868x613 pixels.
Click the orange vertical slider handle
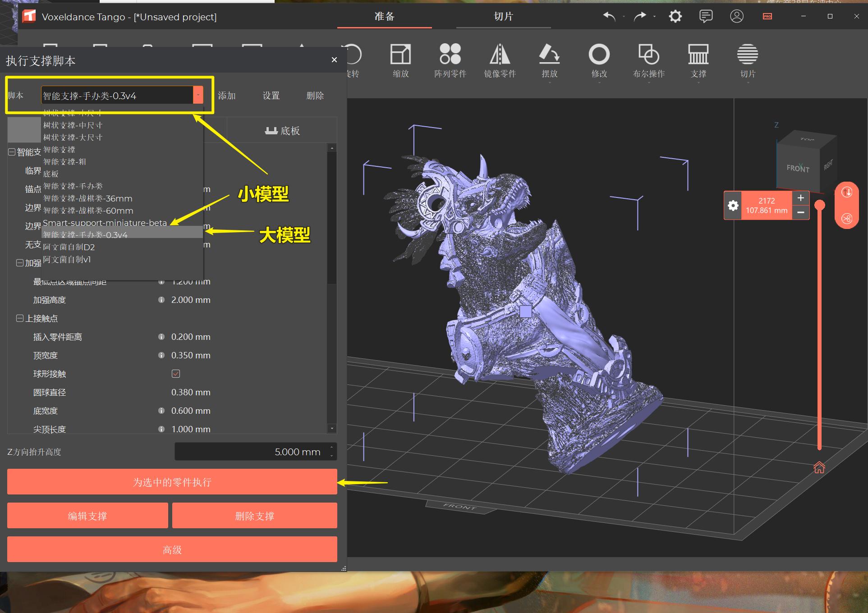click(x=820, y=205)
